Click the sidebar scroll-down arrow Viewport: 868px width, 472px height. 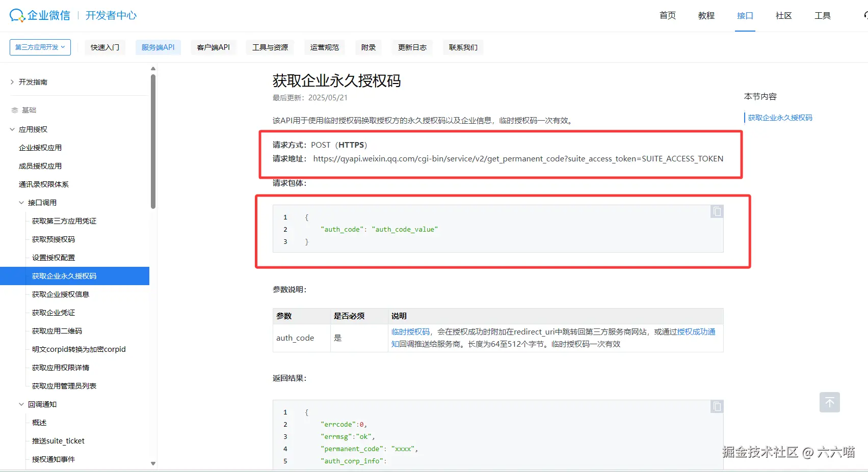(x=153, y=464)
